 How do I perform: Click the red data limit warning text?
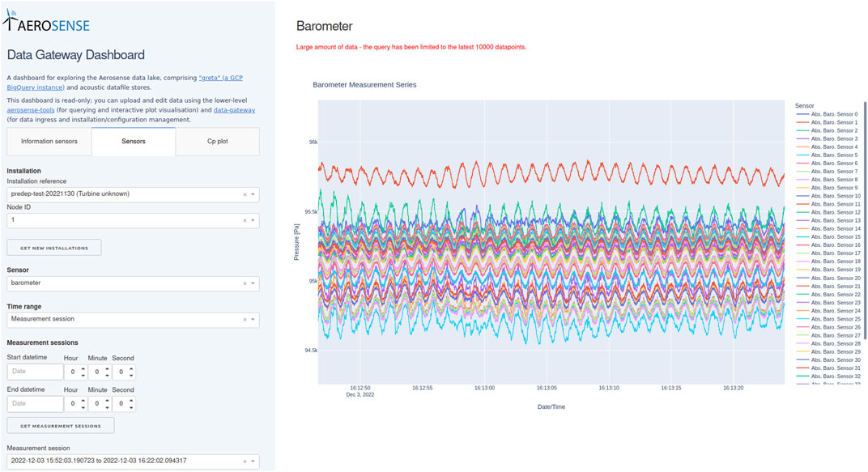411,47
